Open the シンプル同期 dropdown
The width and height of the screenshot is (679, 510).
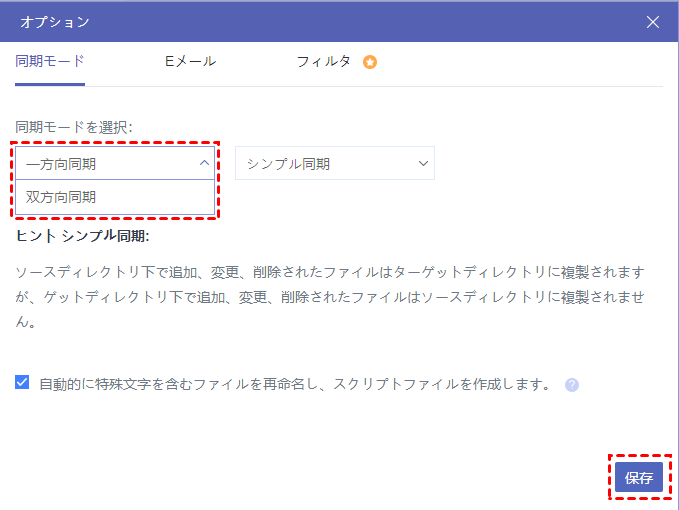click(335, 163)
